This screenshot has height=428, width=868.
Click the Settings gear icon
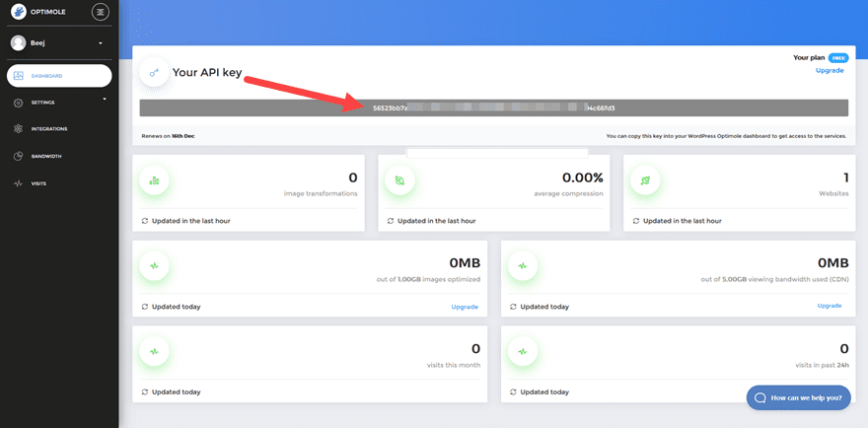[x=19, y=103]
